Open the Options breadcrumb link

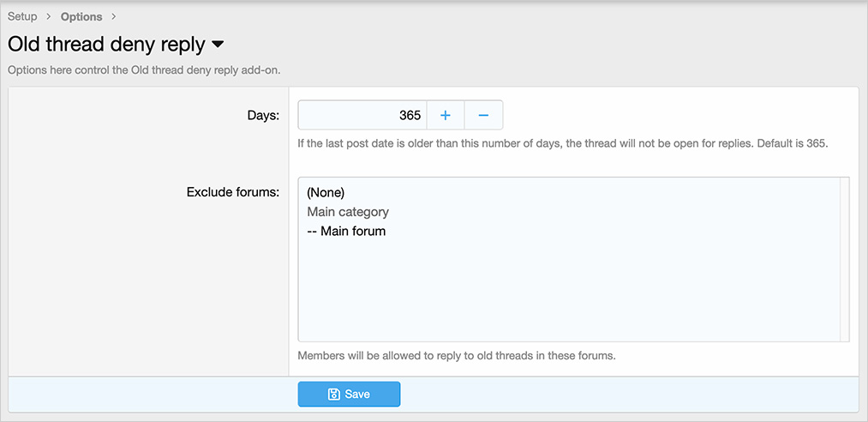(x=81, y=16)
